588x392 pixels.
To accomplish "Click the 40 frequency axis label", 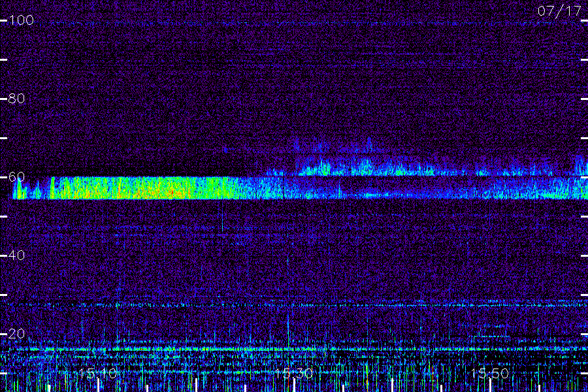I will tap(16, 255).
